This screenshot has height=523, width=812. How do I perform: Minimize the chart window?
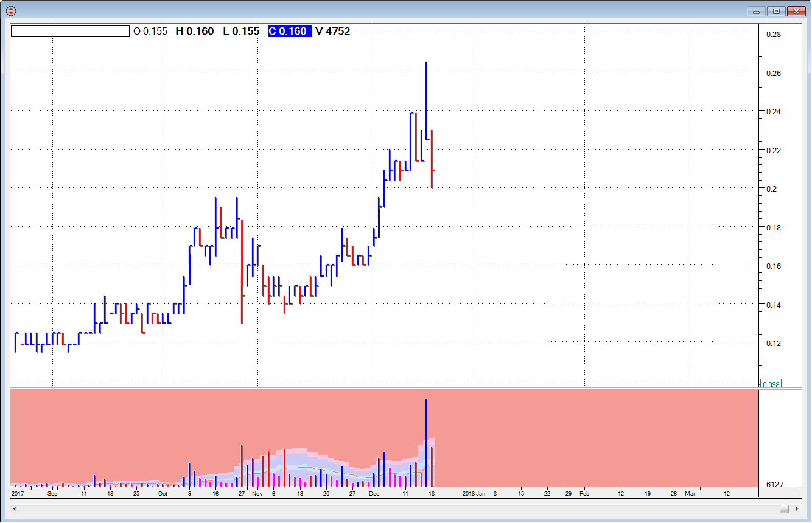(x=757, y=11)
